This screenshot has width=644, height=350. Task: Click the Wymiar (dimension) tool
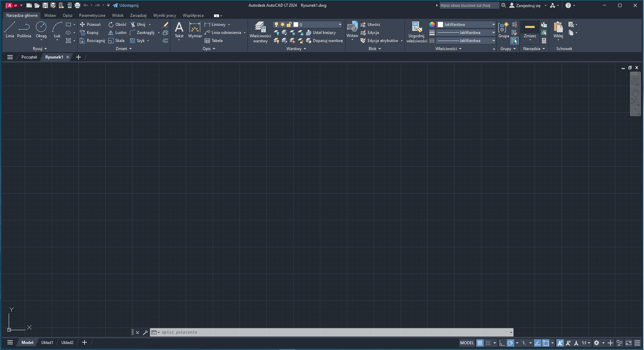point(195,30)
